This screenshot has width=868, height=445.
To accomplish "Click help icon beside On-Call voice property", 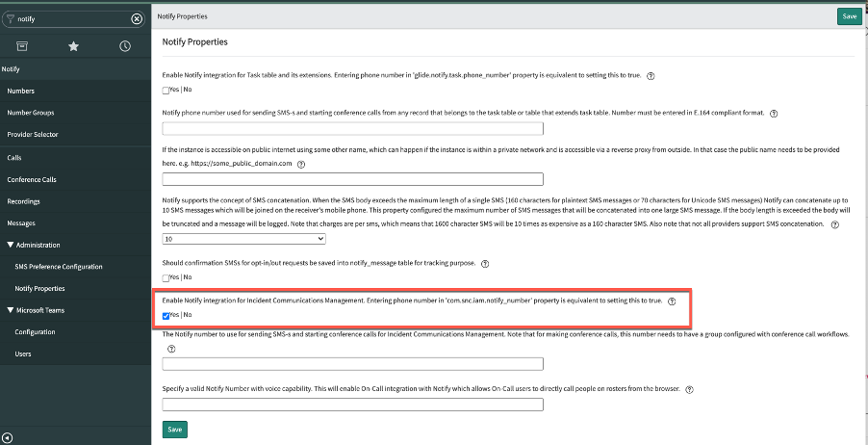I will 689,389.
